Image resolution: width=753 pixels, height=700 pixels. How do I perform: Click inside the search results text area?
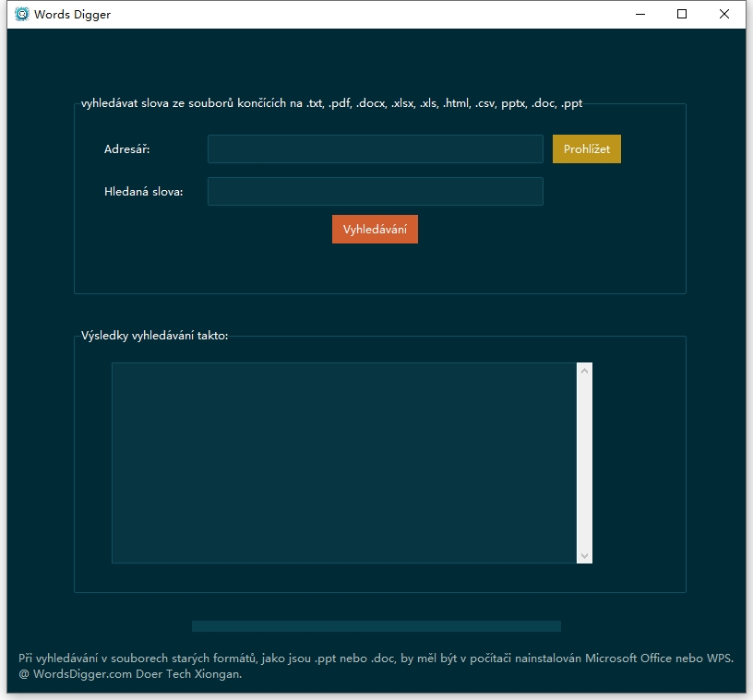pyautogui.click(x=343, y=462)
